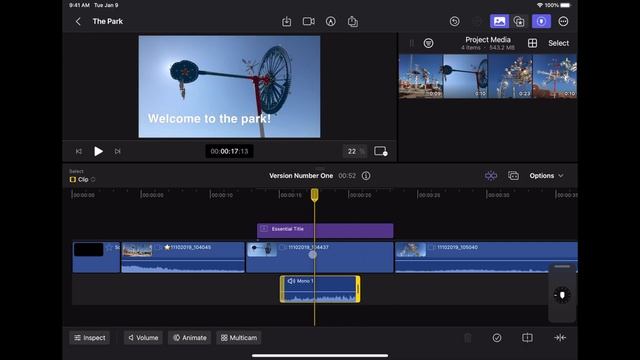Select the Mono 1 audio clip

[x=320, y=289]
